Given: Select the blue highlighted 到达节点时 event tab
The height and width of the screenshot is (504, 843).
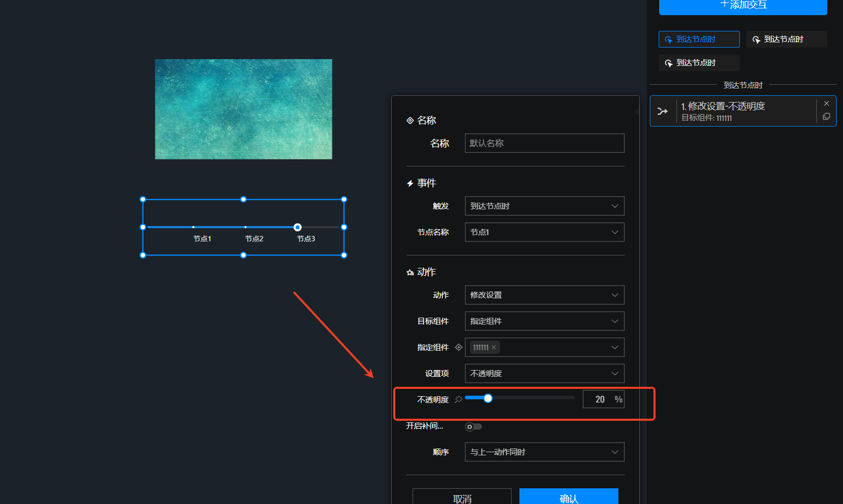Looking at the screenshot, I should (698, 39).
